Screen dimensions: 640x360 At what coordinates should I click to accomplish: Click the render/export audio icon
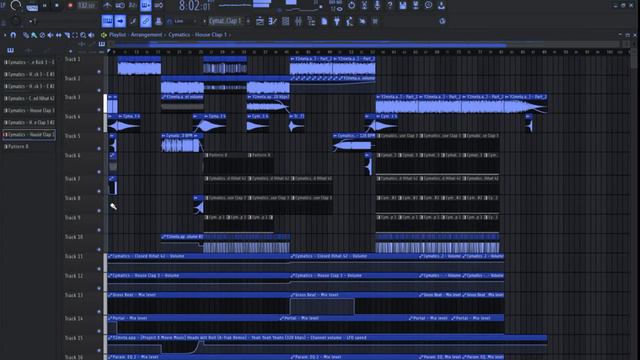coord(415,5)
